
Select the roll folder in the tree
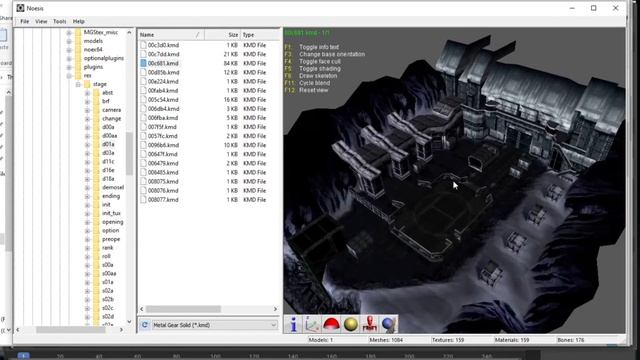coord(107,256)
